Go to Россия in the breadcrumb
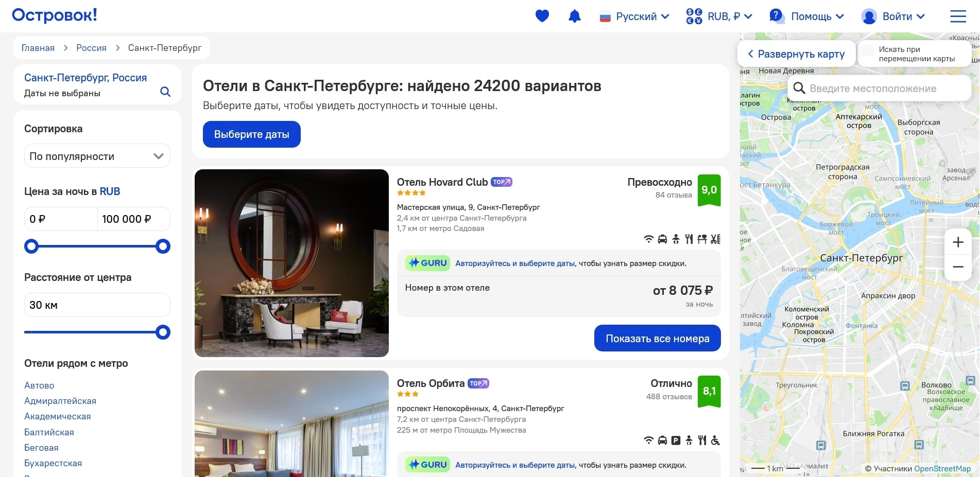This screenshot has width=980, height=477. coord(91,47)
